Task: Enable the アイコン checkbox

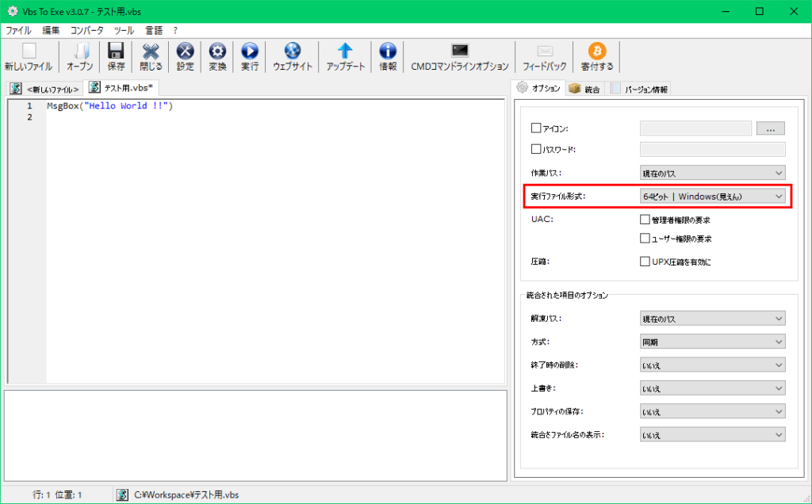Action: point(536,128)
